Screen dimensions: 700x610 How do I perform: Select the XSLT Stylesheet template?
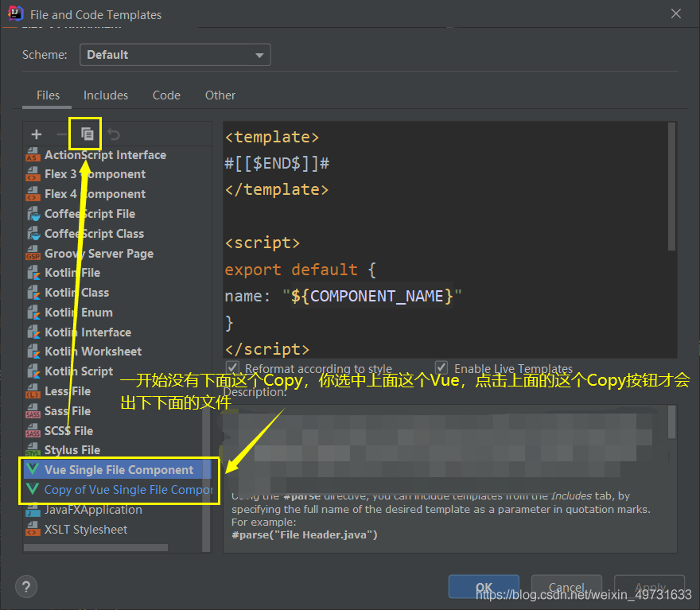[85, 530]
